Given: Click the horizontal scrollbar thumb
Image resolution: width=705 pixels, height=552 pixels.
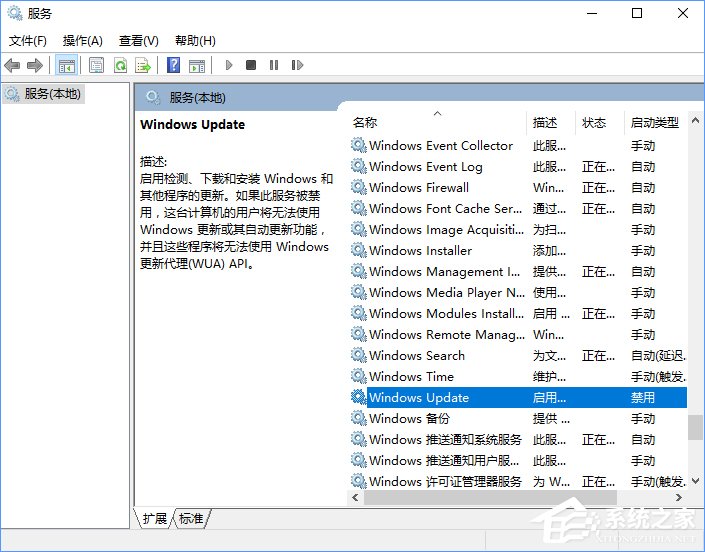Looking at the screenshot, I should [491, 497].
